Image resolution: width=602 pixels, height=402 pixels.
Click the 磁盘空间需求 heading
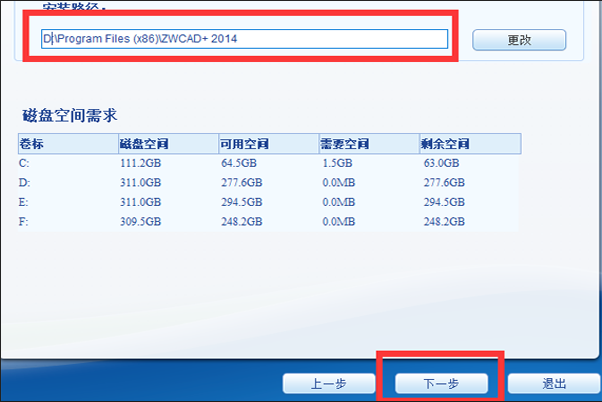tap(70, 116)
